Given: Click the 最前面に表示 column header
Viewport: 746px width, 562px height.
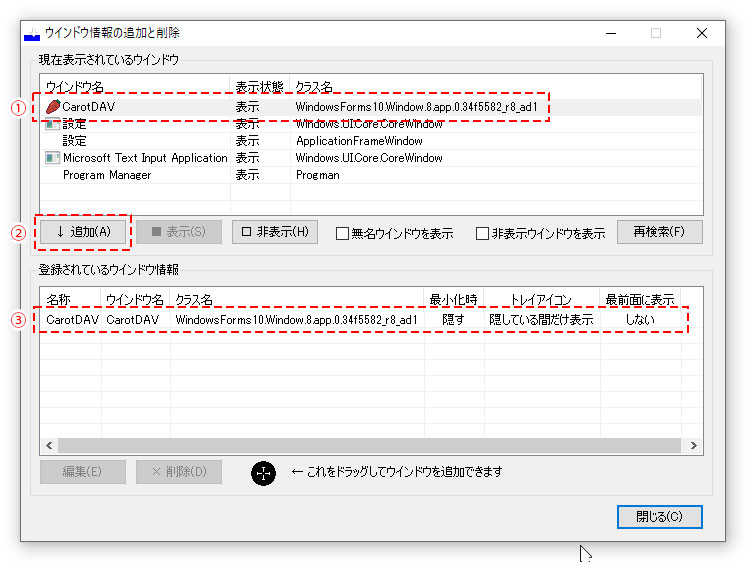Looking at the screenshot, I should [x=640, y=300].
